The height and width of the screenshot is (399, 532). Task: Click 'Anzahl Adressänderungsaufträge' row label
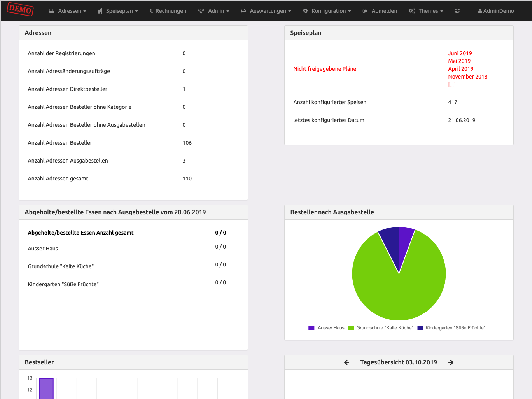pyautogui.click(x=69, y=71)
